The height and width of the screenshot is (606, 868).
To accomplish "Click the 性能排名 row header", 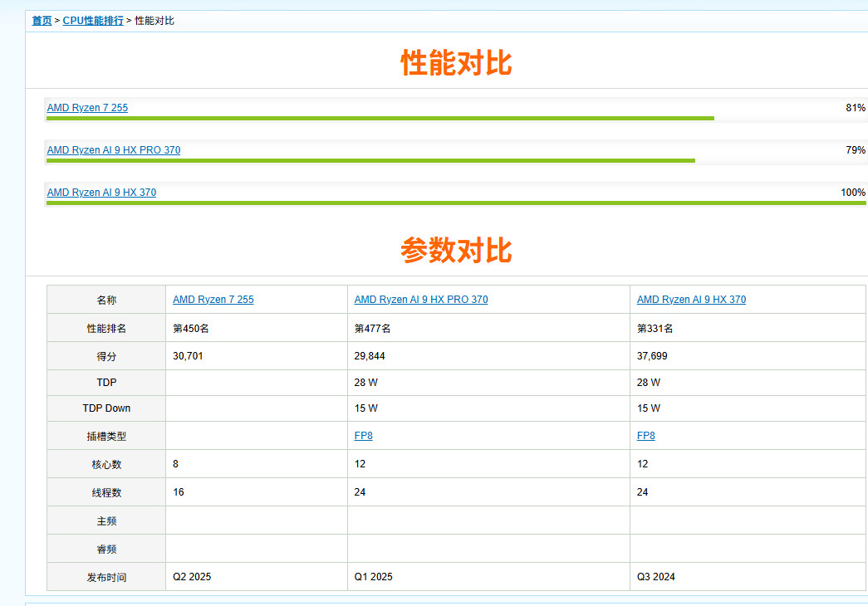I will pos(106,328).
